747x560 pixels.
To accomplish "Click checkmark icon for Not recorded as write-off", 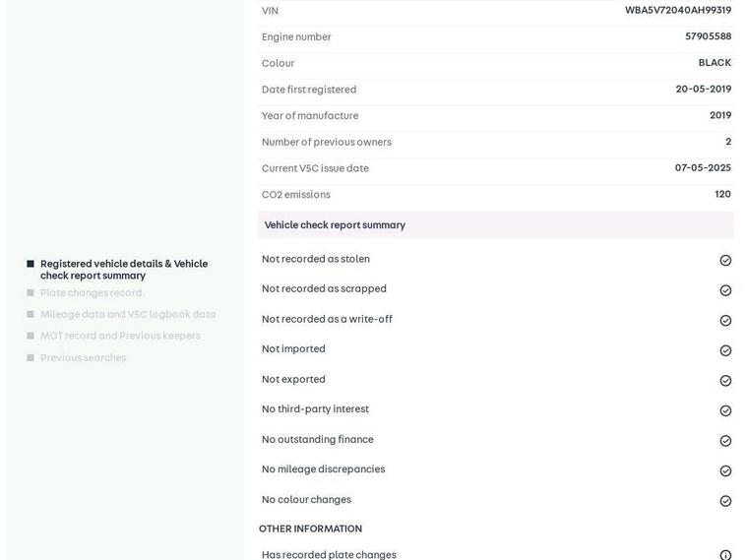I will click(725, 321).
